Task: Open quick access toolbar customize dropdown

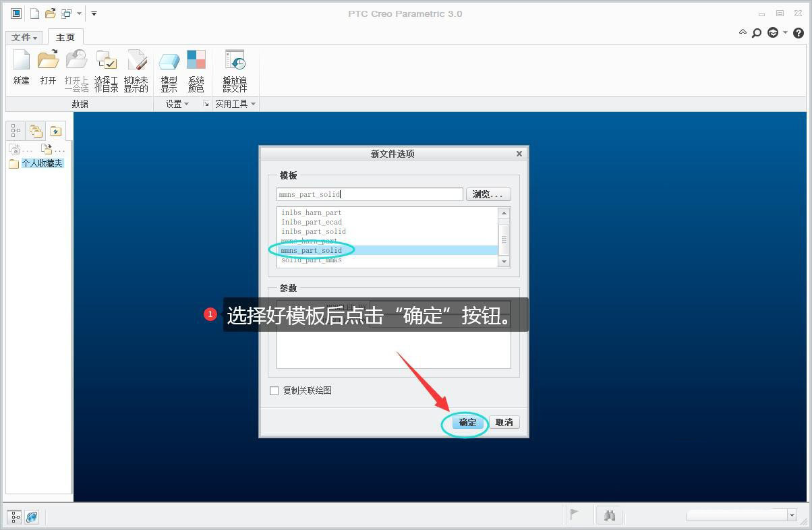Action: click(94, 13)
